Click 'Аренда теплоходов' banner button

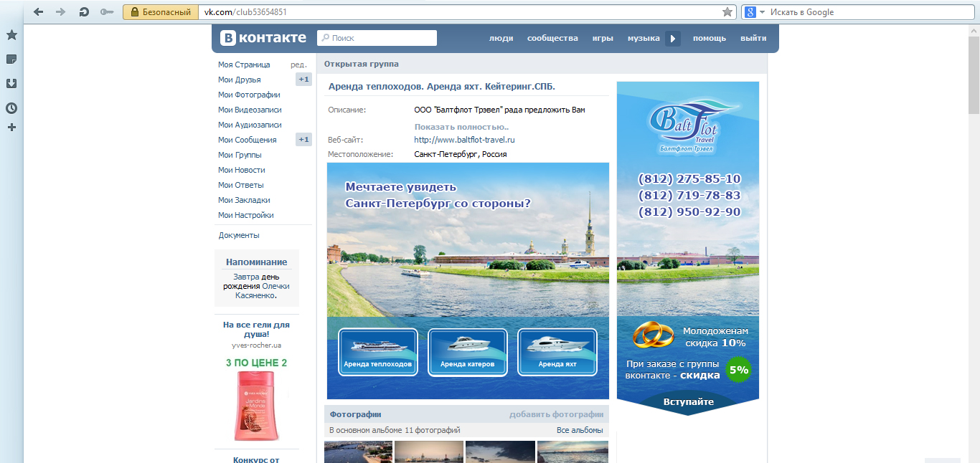[x=378, y=352]
